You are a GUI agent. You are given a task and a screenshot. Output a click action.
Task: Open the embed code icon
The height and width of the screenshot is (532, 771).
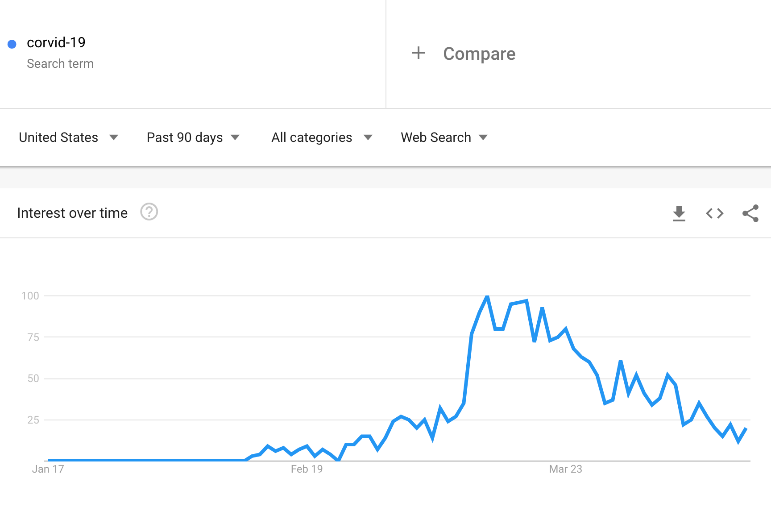coord(714,213)
